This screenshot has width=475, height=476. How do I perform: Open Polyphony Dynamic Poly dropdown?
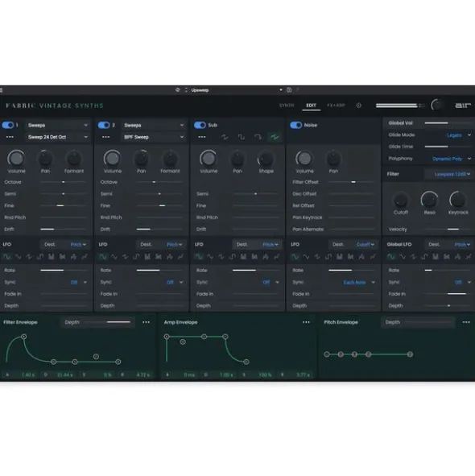point(452,159)
